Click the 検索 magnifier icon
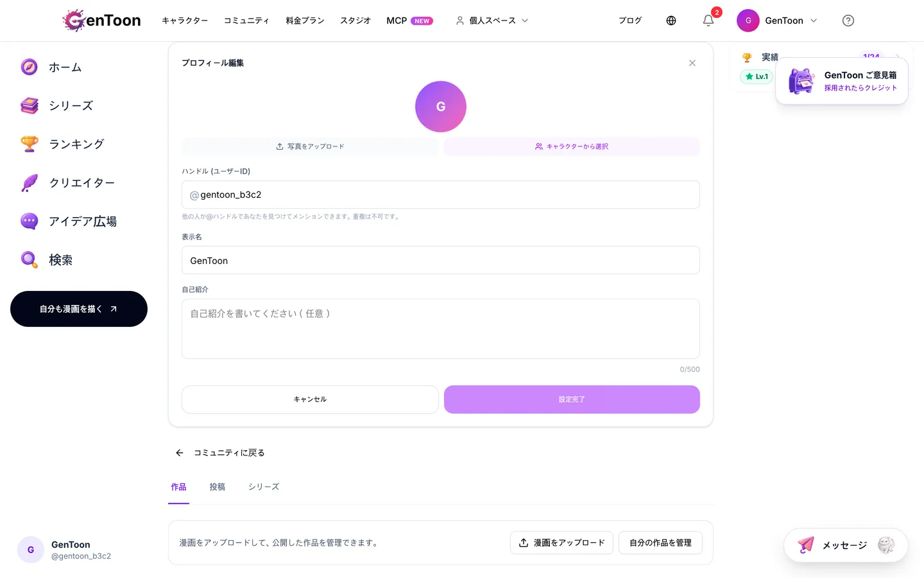924x578 pixels. (x=30, y=259)
